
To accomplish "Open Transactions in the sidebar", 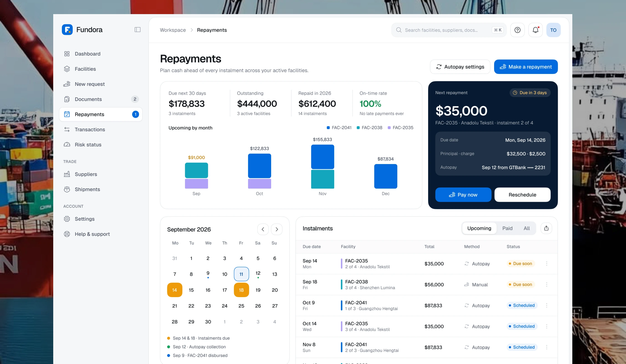I will point(101,129).
